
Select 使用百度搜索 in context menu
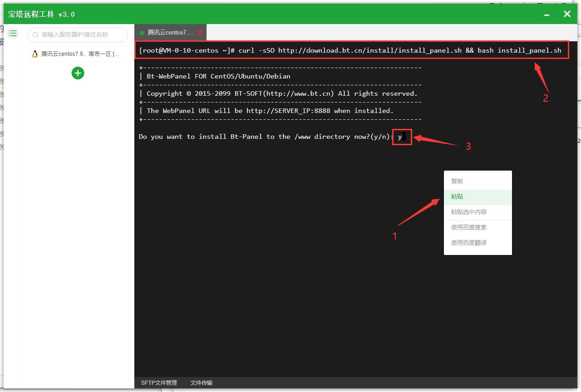pyautogui.click(x=468, y=227)
